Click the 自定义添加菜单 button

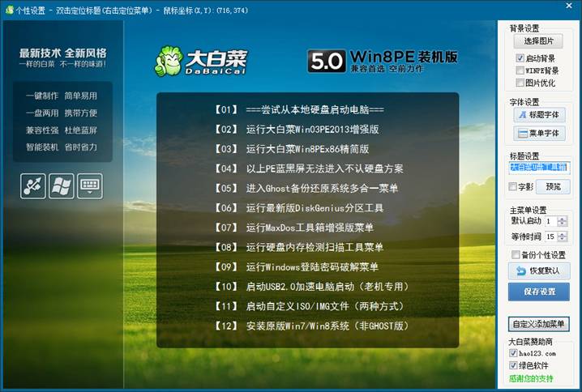coord(539,324)
